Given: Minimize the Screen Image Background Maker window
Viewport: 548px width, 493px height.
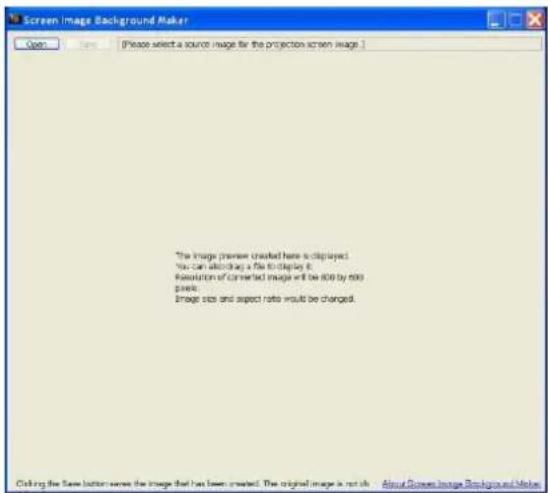Looking at the screenshot, I should tap(496, 20).
